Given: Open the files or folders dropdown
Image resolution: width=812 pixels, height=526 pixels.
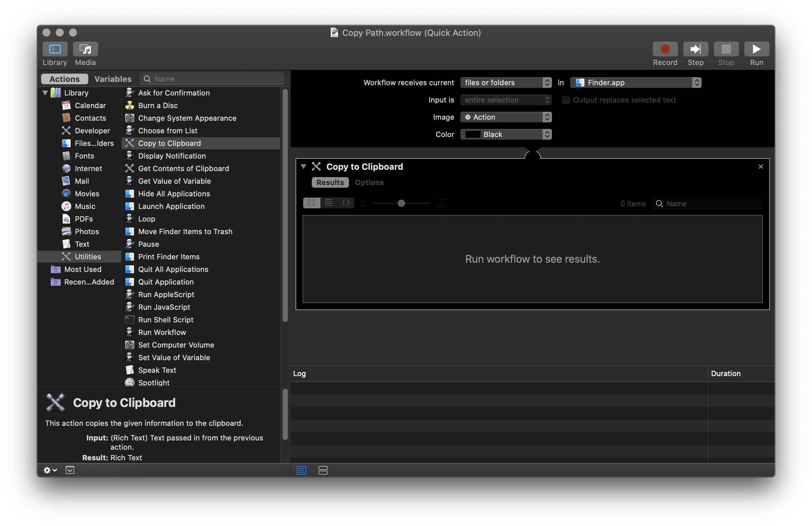Looking at the screenshot, I should pyautogui.click(x=506, y=83).
